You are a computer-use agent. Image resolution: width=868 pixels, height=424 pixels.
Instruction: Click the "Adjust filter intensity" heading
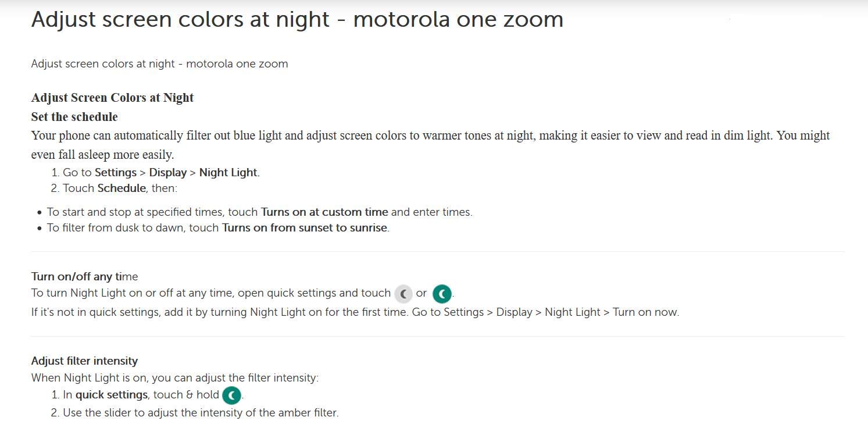click(84, 361)
